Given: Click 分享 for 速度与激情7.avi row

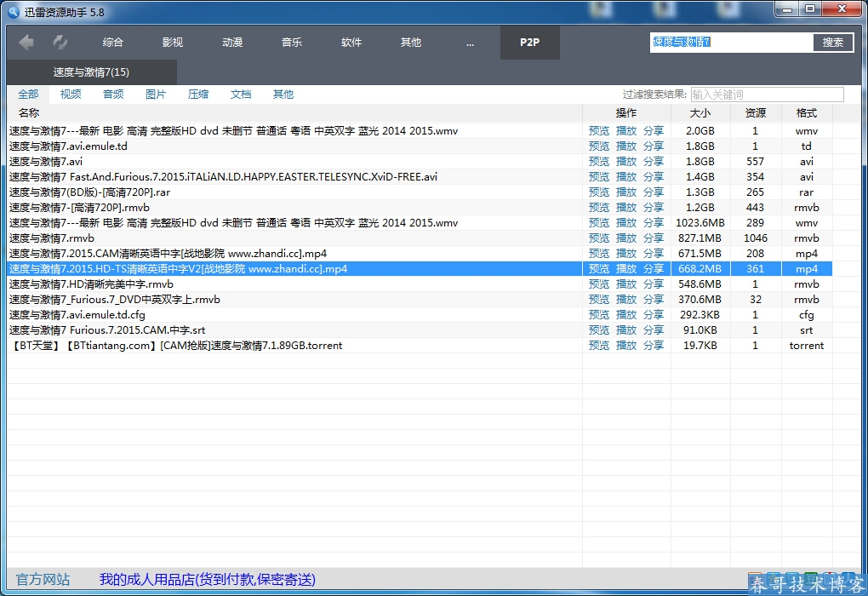Looking at the screenshot, I should click(654, 162).
